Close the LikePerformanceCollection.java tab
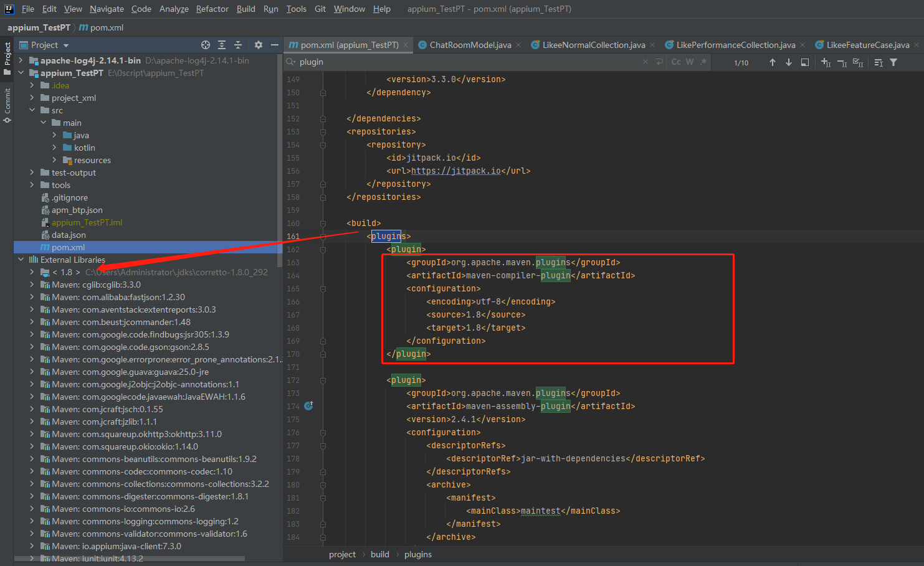Image resolution: width=924 pixels, height=566 pixels. [x=803, y=45]
